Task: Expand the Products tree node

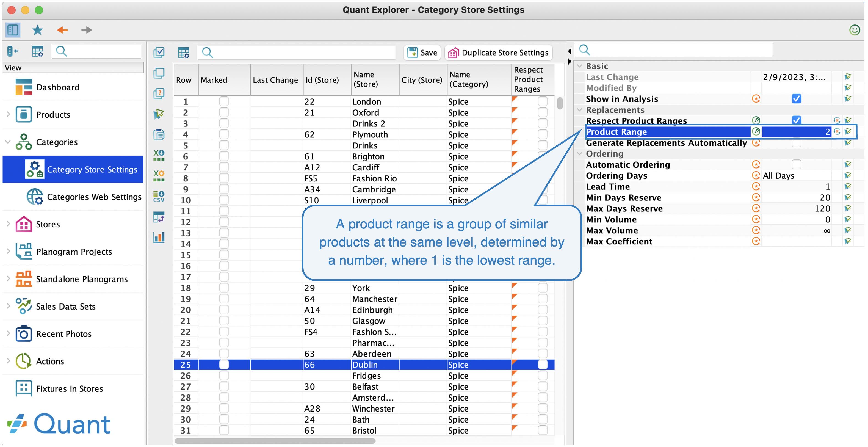Action: (8, 114)
